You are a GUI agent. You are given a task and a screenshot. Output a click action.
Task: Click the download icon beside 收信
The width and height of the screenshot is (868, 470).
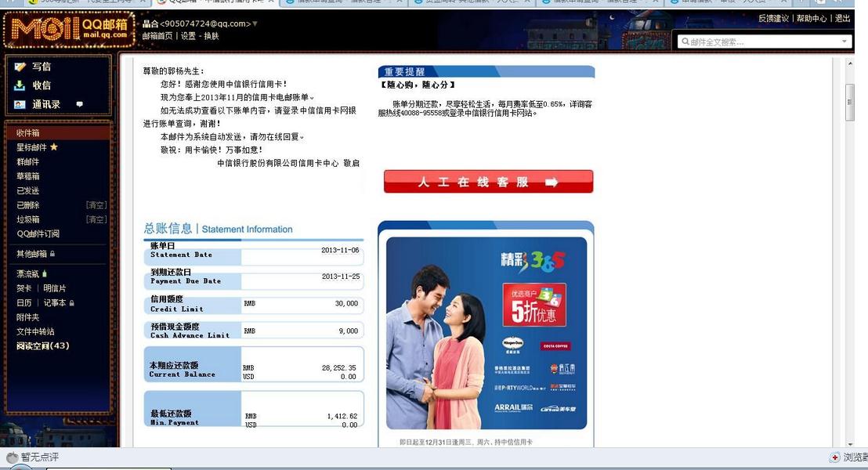pos(20,85)
